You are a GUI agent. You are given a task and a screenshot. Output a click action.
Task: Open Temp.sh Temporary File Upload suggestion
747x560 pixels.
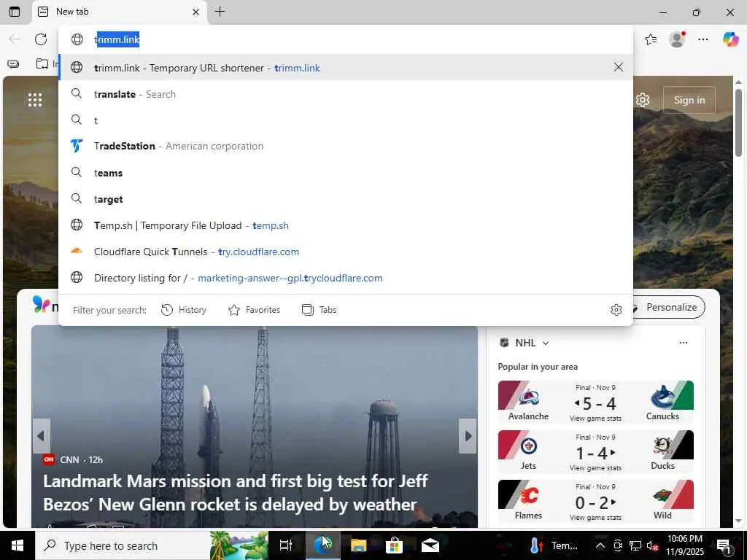pos(345,225)
